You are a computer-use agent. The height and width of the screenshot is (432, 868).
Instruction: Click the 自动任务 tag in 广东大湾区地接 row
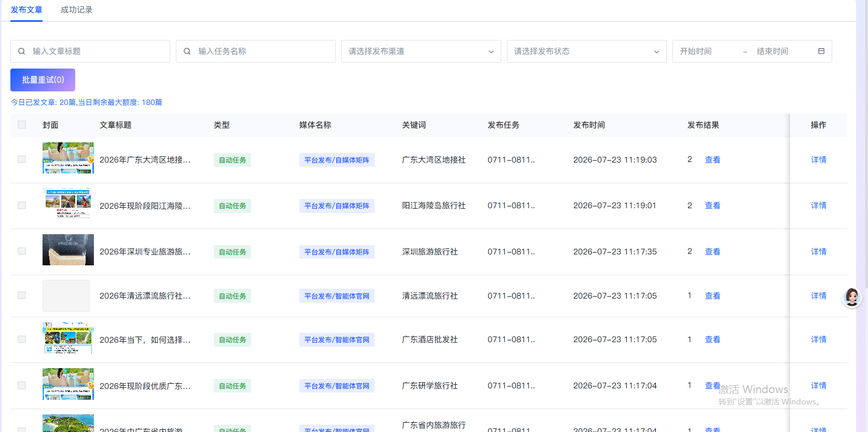tap(232, 160)
